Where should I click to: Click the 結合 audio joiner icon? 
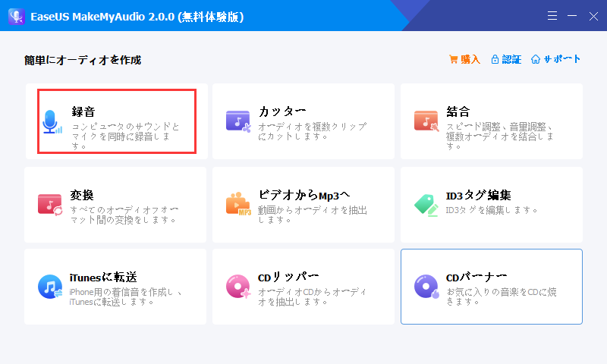[426, 121]
